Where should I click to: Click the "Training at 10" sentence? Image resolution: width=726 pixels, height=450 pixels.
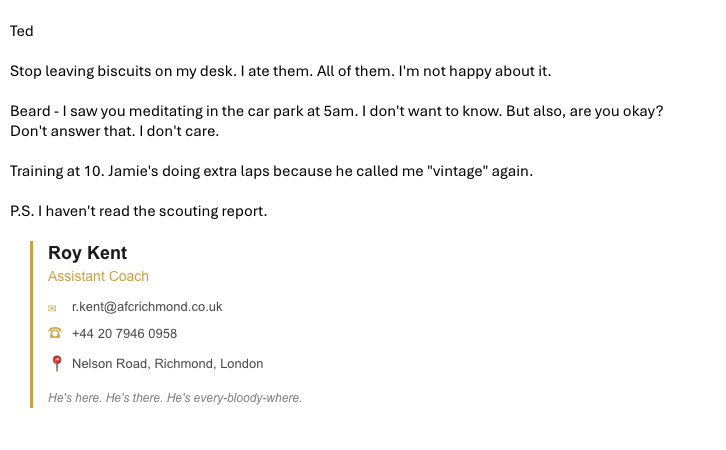click(271, 171)
